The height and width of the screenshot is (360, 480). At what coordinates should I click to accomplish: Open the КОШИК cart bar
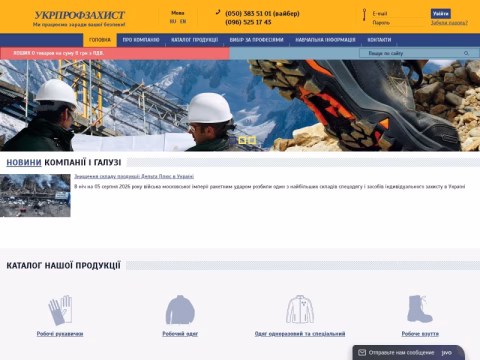tap(115, 53)
